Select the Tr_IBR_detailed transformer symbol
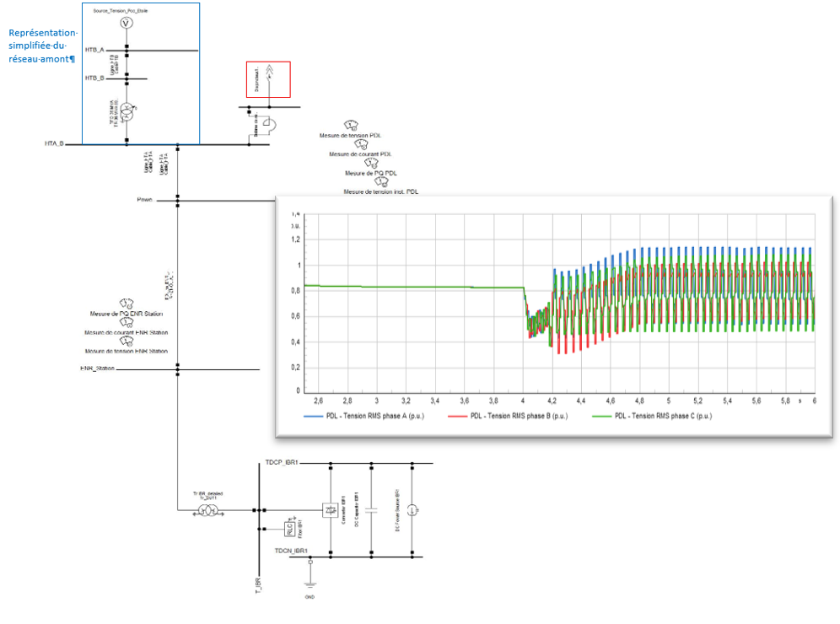The height and width of the screenshot is (624, 840). [207, 509]
